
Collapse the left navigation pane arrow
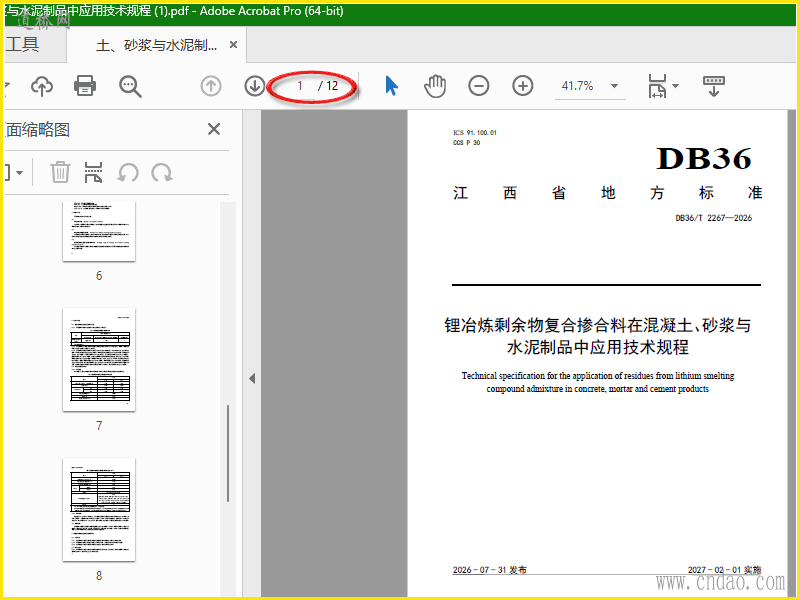click(x=252, y=379)
